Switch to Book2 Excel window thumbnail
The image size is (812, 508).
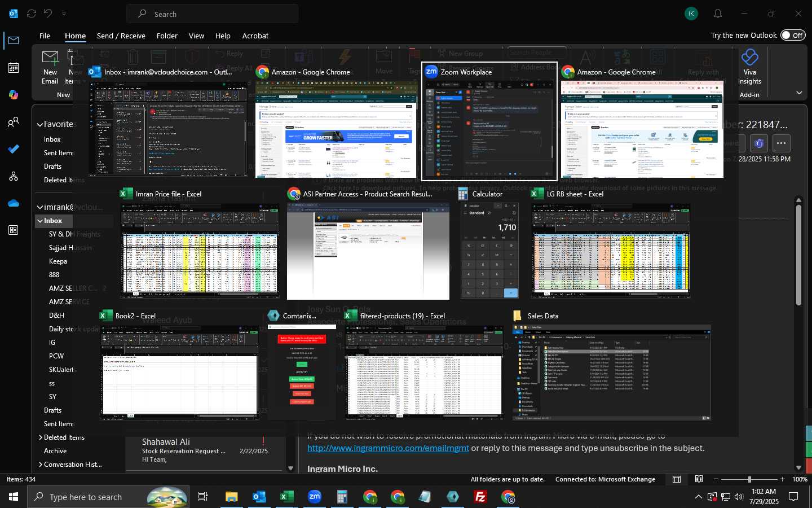[x=179, y=366]
